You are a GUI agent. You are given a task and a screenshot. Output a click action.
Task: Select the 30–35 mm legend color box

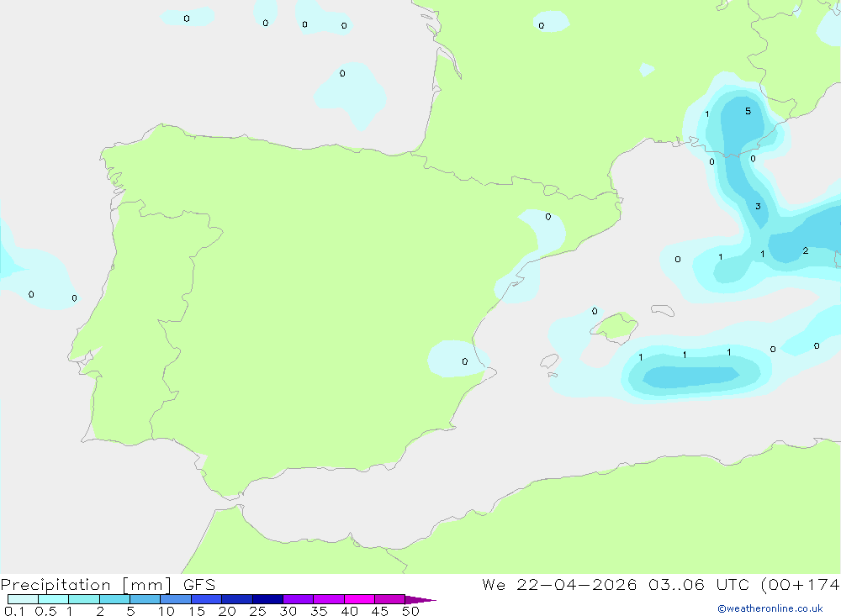pos(299,599)
